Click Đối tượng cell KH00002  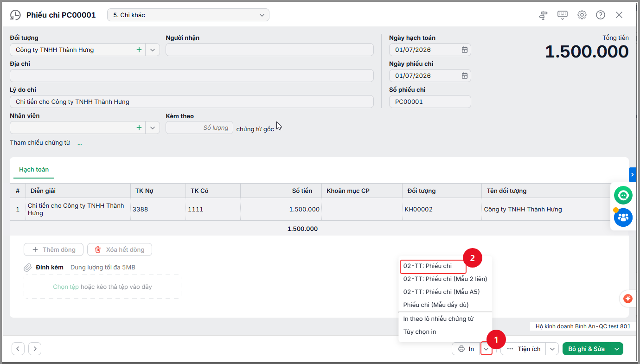click(442, 209)
